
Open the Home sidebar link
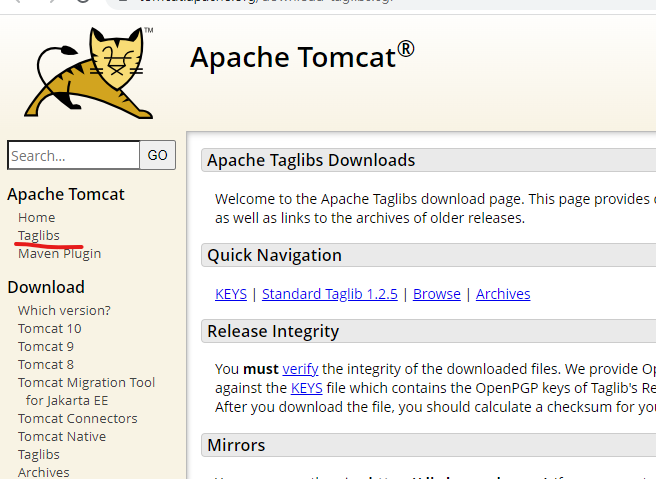(x=36, y=218)
